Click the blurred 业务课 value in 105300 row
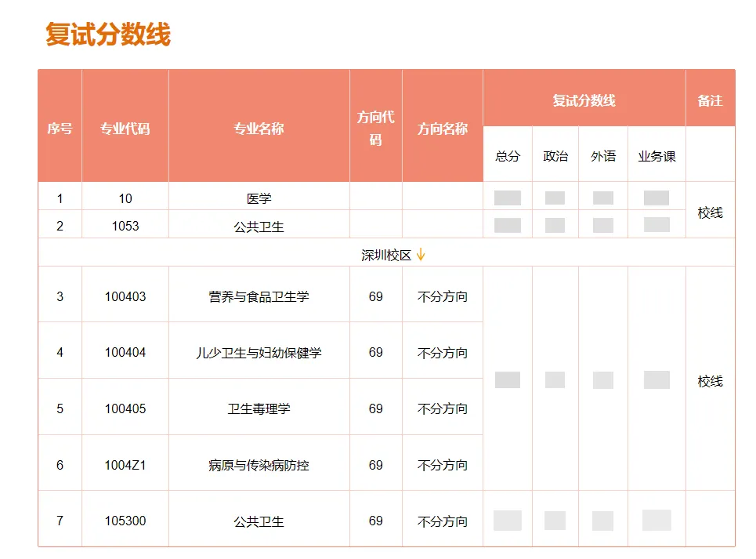 657,520
